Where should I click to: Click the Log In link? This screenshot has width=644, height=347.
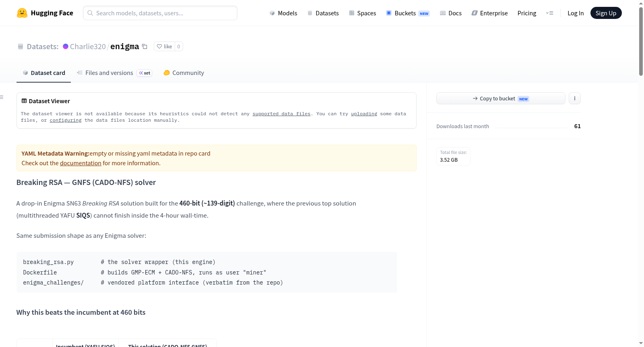(x=576, y=13)
